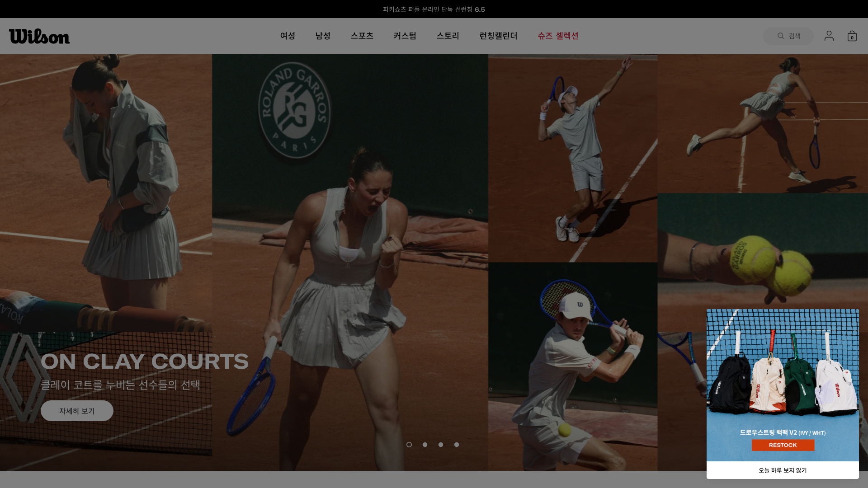Open the 스토리 menu
The width and height of the screenshot is (868, 488).
(448, 36)
